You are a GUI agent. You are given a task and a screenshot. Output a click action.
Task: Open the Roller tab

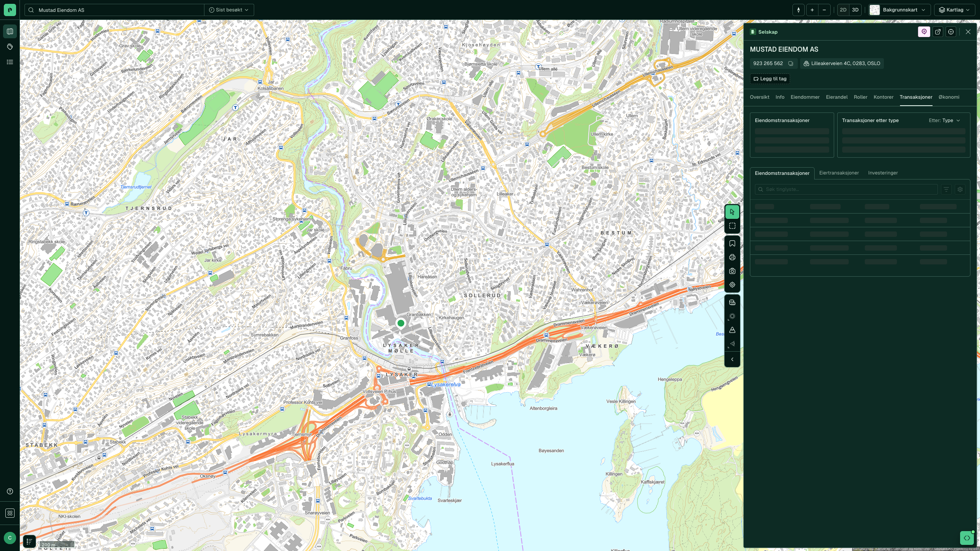click(x=860, y=97)
